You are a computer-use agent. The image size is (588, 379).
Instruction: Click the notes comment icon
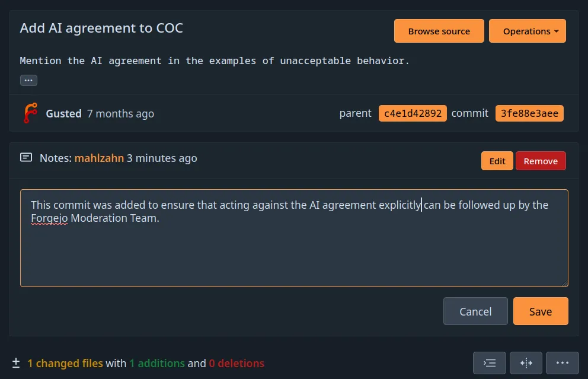pos(26,157)
